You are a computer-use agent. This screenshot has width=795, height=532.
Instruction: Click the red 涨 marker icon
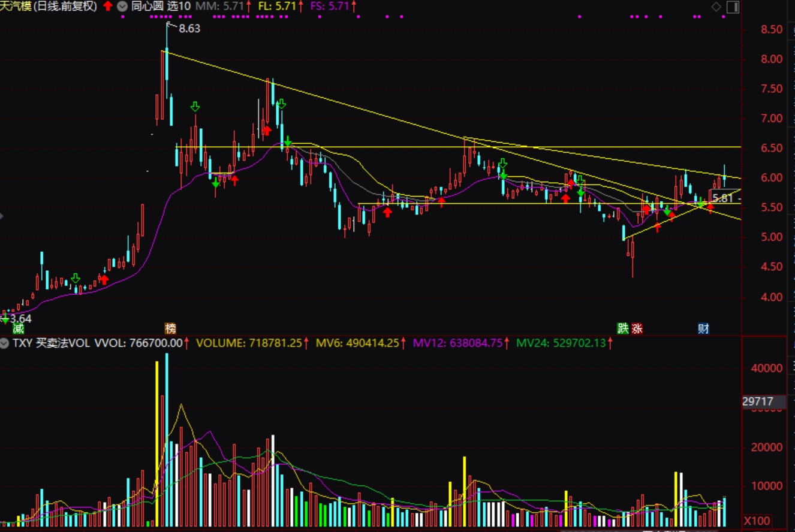coord(637,329)
